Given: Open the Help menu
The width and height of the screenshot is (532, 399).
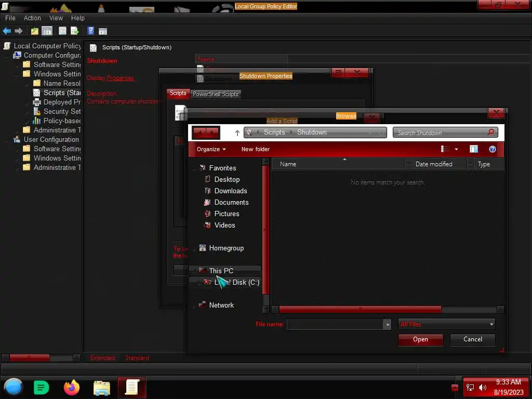Looking at the screenshot, I should pos(78,18).
